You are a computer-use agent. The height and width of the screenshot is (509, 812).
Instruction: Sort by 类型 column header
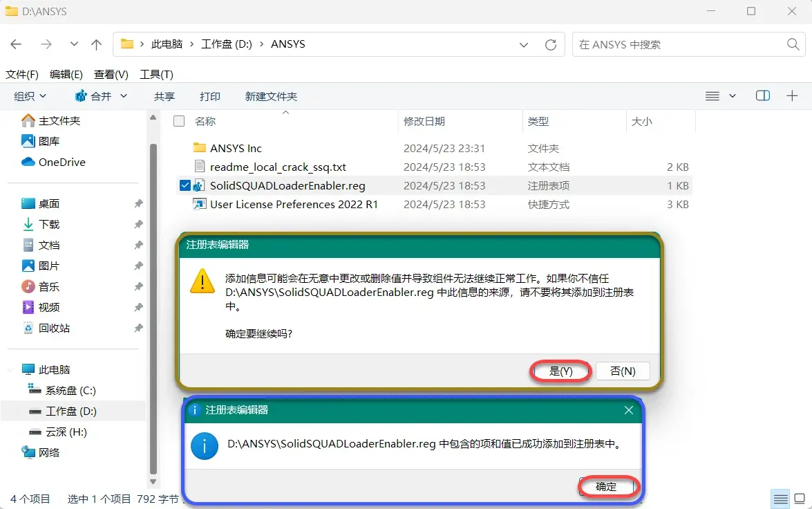538,121
